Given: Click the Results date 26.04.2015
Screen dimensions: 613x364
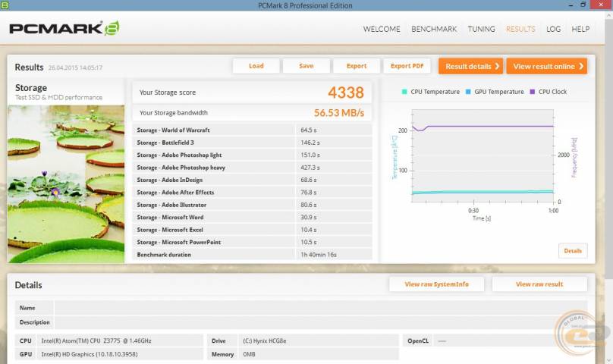Looking at the screenshot, I should (75, 67).
